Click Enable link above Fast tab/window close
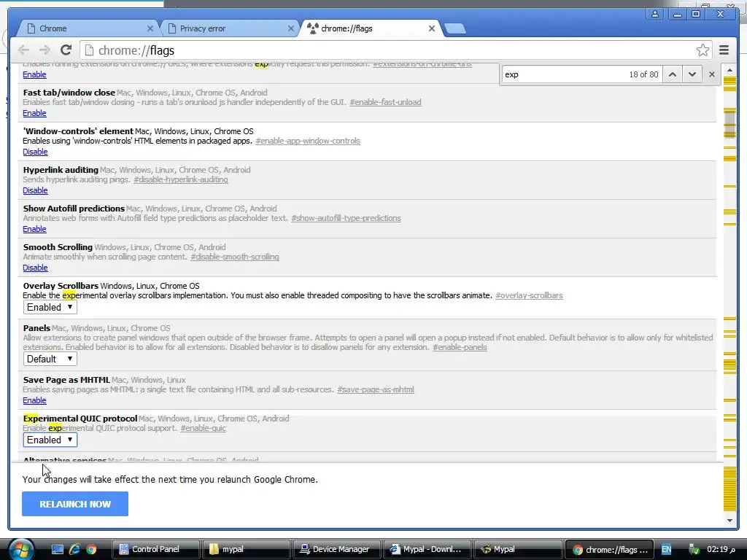 pos(34,75)
